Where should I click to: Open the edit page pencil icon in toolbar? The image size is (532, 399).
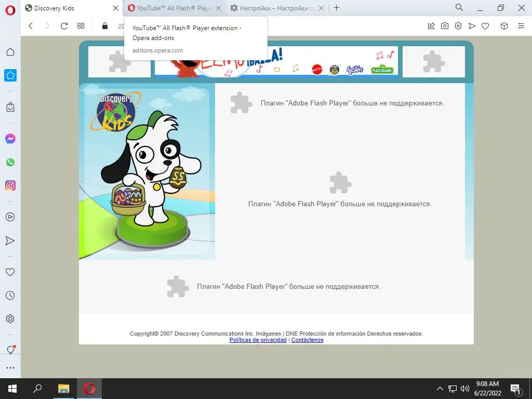[x=431, y=26]
